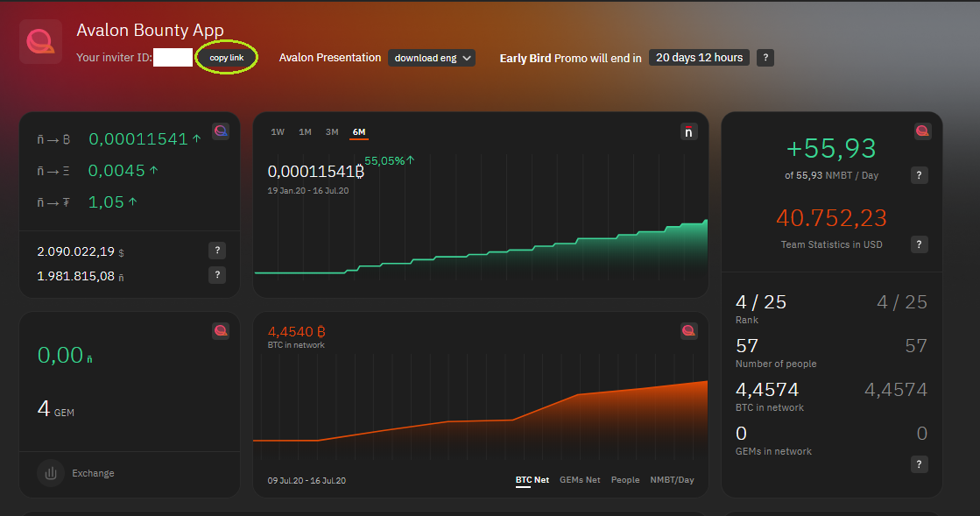Click the 0,0045 exchange rate value

tap(116, 171)
